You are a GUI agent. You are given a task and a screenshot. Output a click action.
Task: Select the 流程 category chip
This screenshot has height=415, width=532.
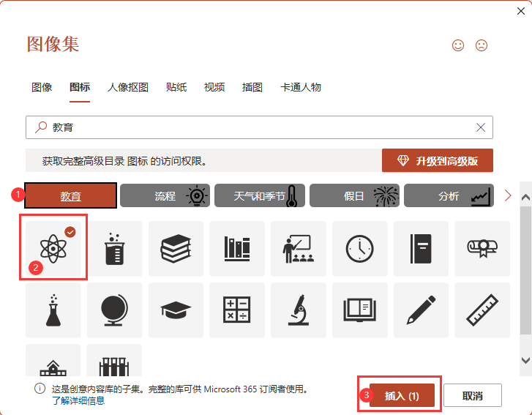(165, 195)
